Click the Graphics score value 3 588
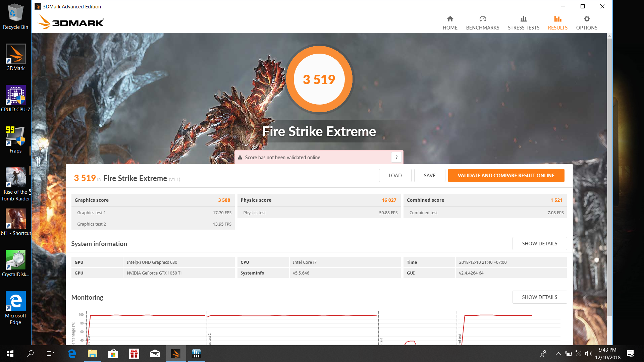 [x=224, y=200]
